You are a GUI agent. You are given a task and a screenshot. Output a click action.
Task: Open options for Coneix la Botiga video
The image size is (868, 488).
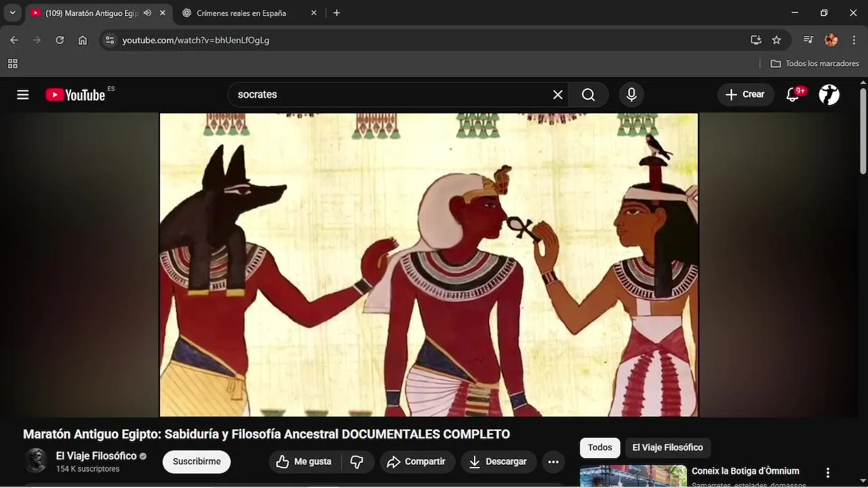pos(827,472)
